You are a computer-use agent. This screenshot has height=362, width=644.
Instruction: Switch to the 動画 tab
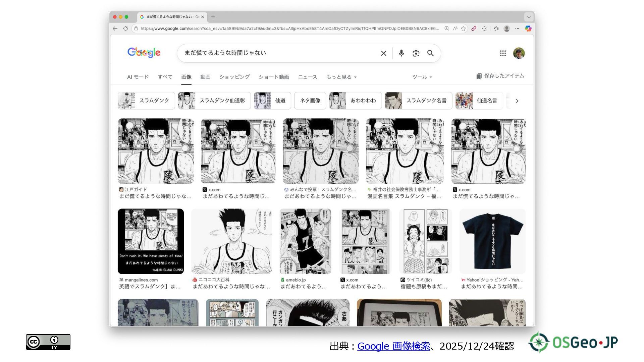coord(205,77)
